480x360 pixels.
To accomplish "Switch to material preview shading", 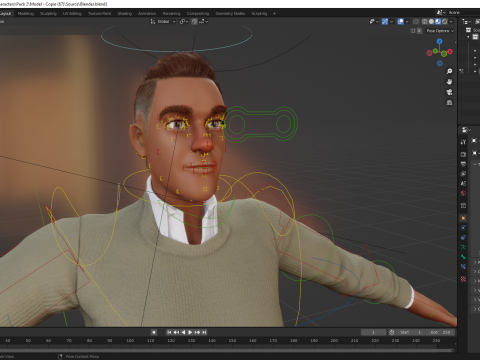I will 438,22.
